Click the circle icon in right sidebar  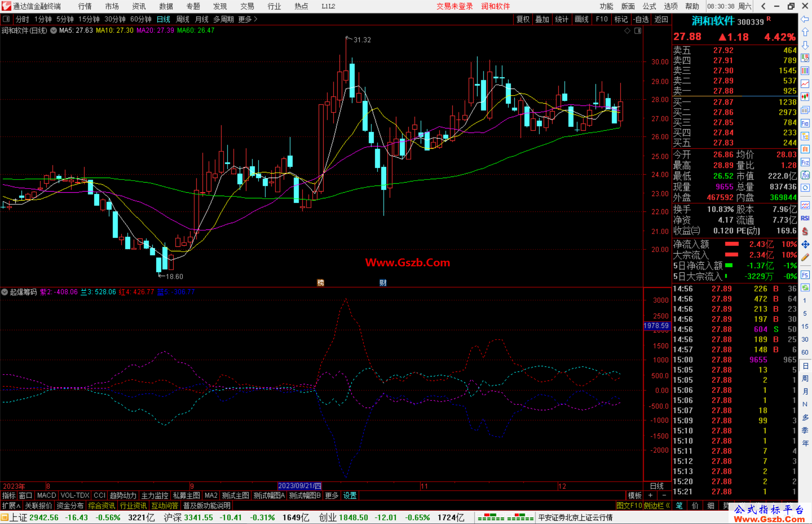pyautogui.click(x=805, y=188)
